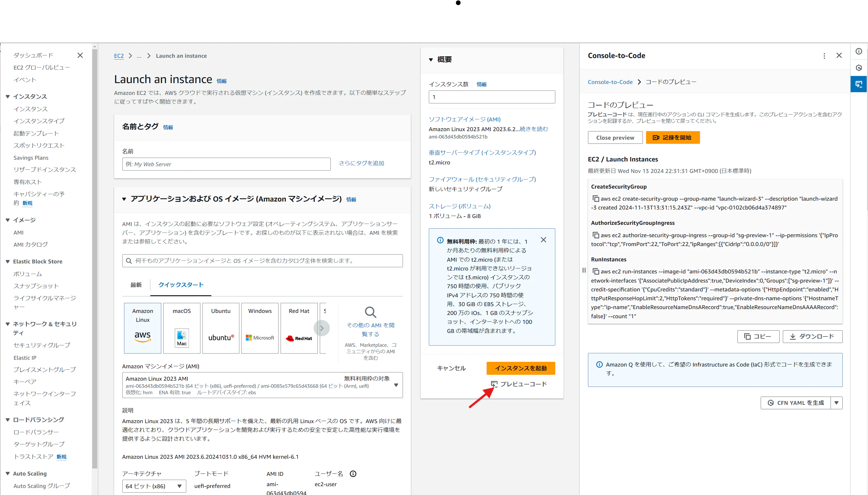
Task: Open the Console-to-Code three-dot options menu
Action: coord(824,56)
